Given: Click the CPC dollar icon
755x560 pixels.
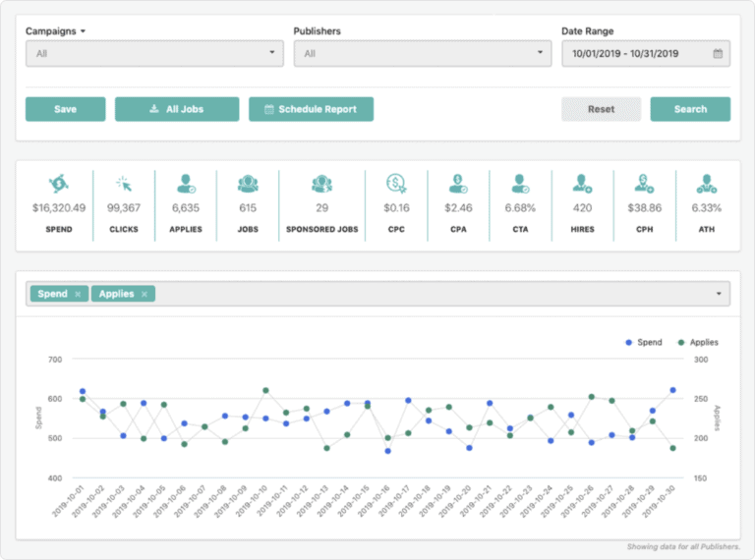Looking at the screenshot, I should tap(396, 183).
